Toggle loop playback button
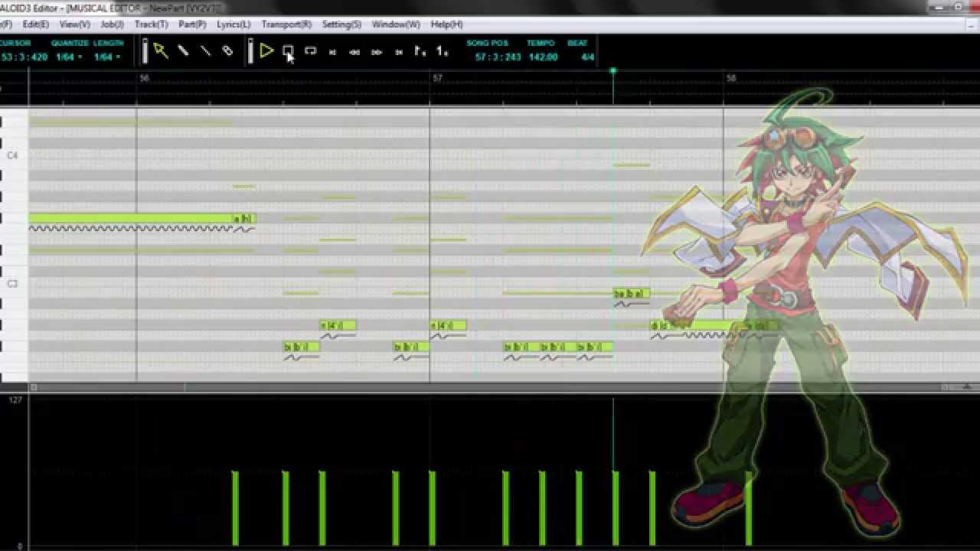980x551 pixels. tap(310, 51)
